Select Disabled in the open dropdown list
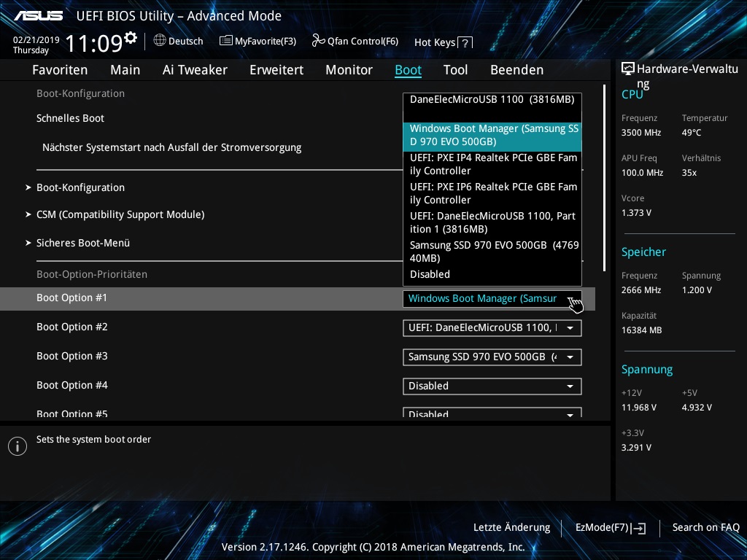Image resolution: width=747 pixels, height=560 pixels. 492,274
